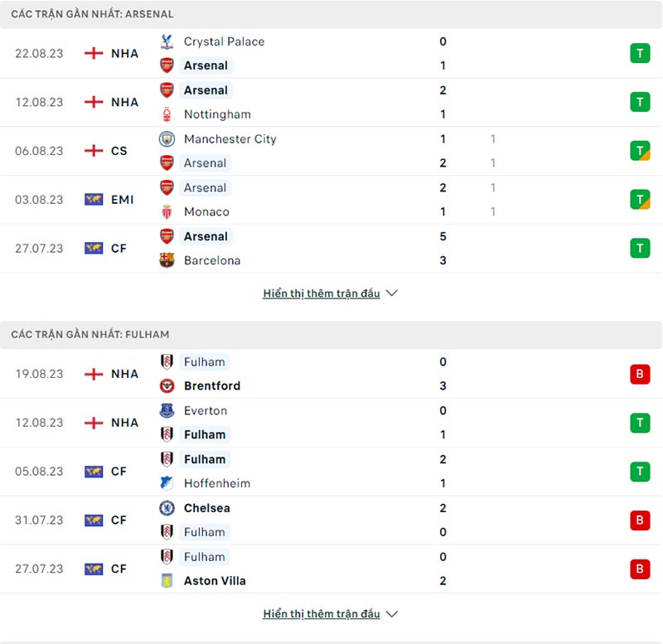The width and height of the screenshot is (663, 644).
Task: Click the Manchester City club crest icon
Action: 167,139
